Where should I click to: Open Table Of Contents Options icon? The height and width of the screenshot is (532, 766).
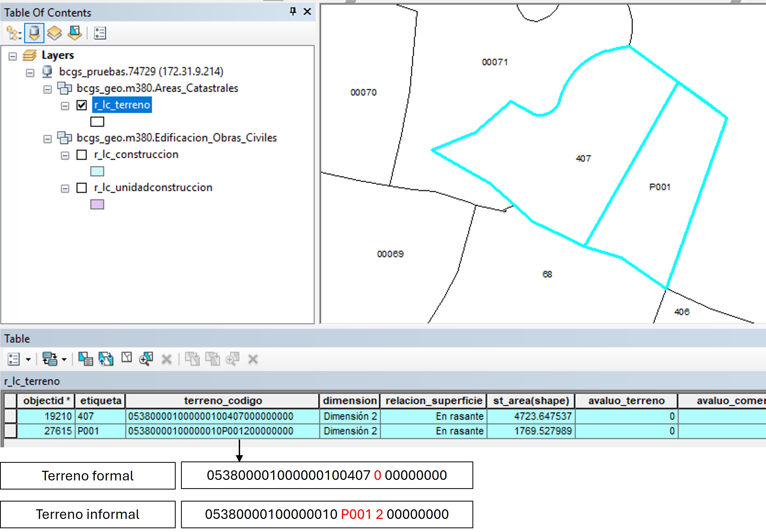point(100,33)
